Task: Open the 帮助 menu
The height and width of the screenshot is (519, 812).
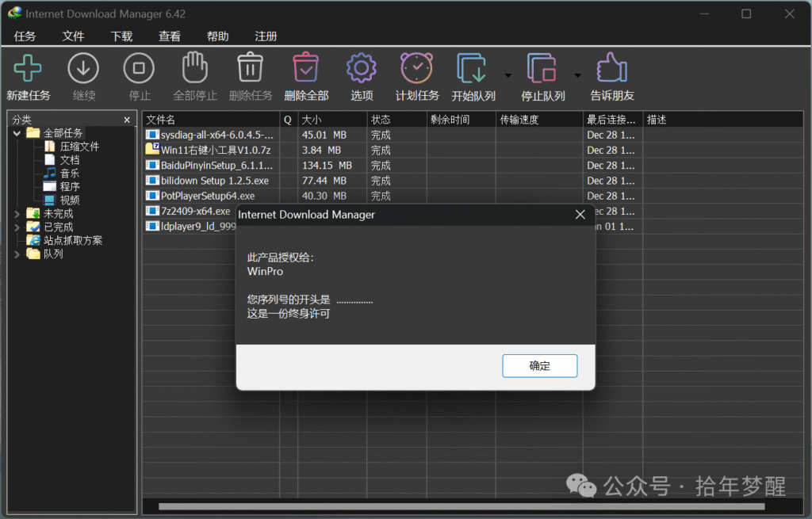Action: pos(217,36)
